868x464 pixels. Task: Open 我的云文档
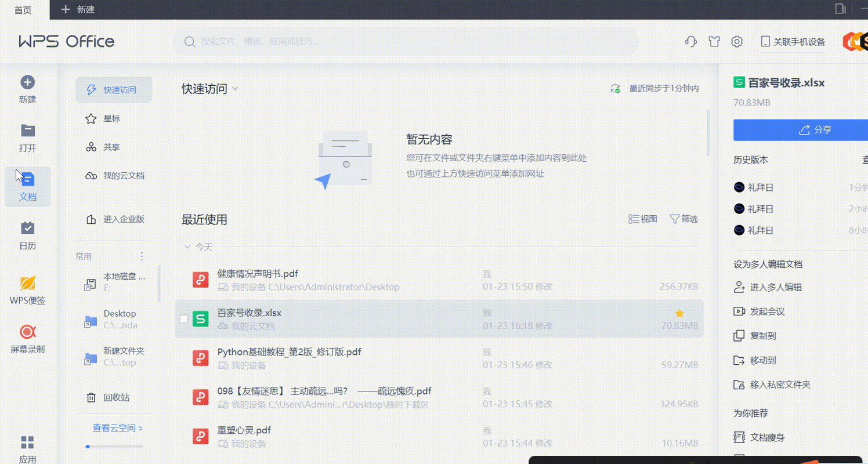[114, 176]
